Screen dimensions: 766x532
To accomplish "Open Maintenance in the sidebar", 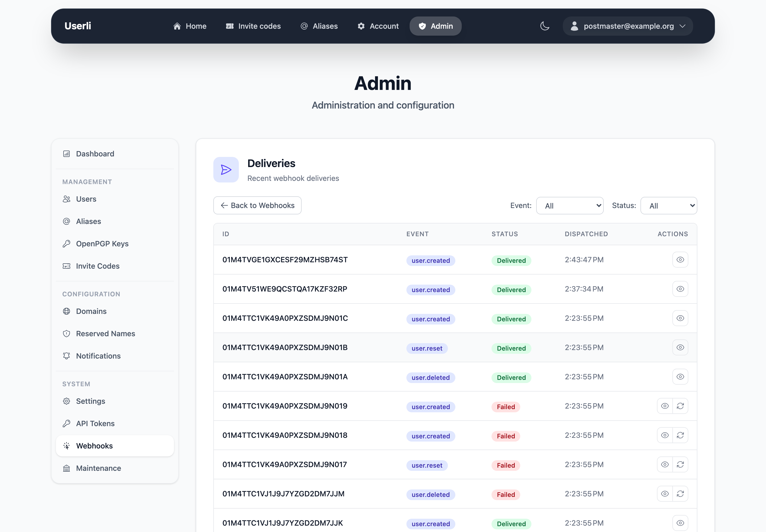I will click(115, 468).
